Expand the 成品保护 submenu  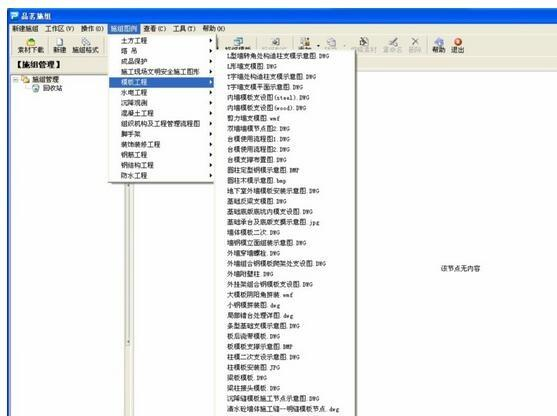pyautogui.click(x=161, y=61)
